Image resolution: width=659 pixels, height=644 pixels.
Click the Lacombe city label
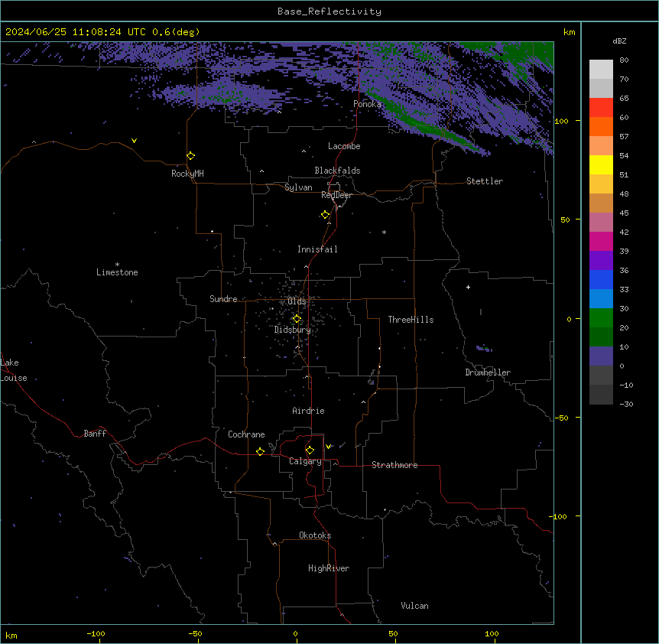tap(344, 146)
